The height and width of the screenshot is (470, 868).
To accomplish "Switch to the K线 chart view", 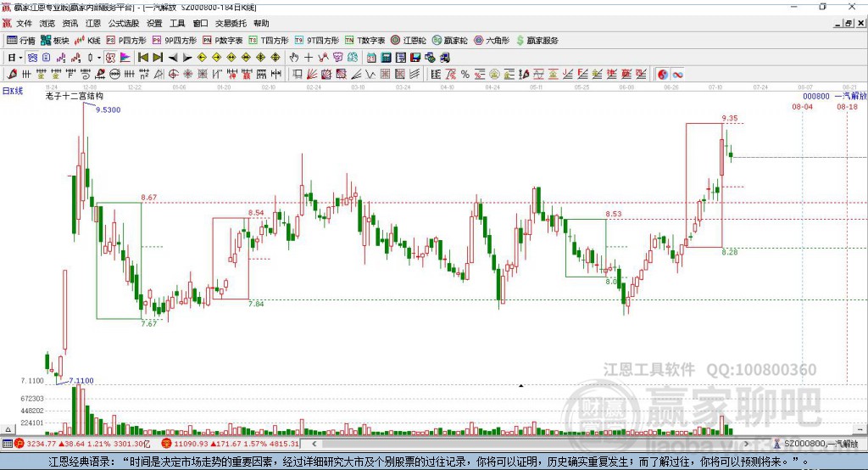I will [87, 40].
